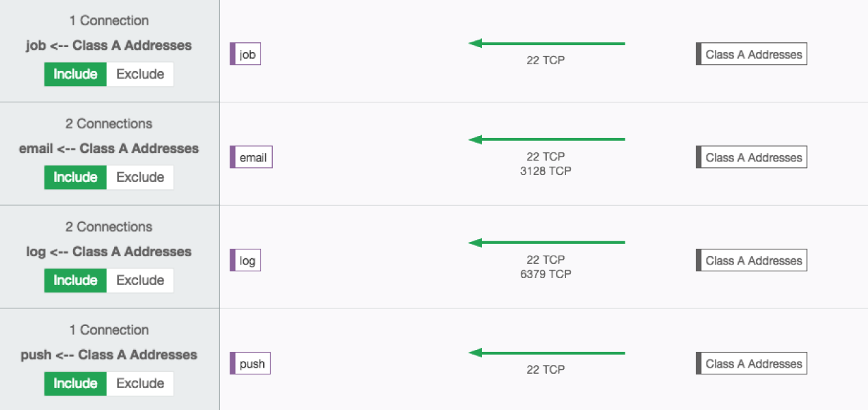Click the 6379 TCP port label

(x=545, y=274)
